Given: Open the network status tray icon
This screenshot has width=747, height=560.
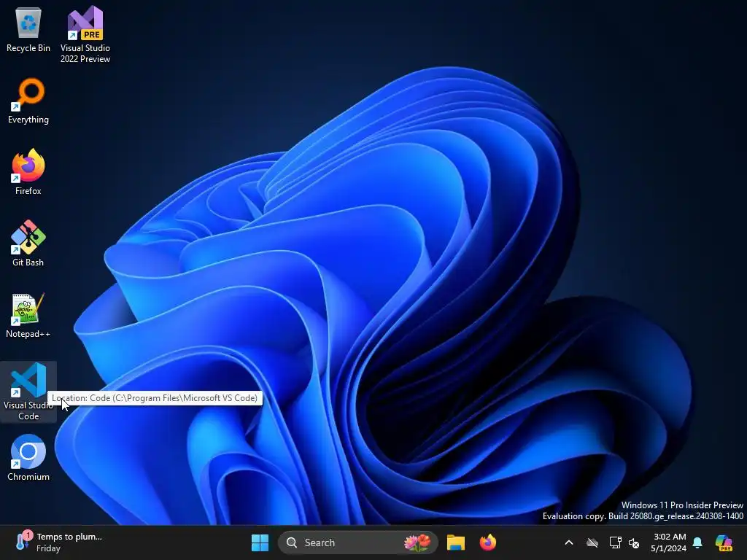Looking at the screenshot, I should pos(615,542).
